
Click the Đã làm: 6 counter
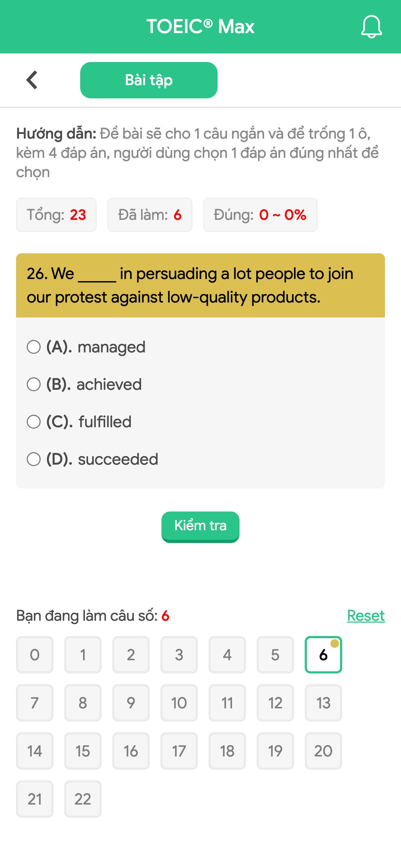coord(149,215)
